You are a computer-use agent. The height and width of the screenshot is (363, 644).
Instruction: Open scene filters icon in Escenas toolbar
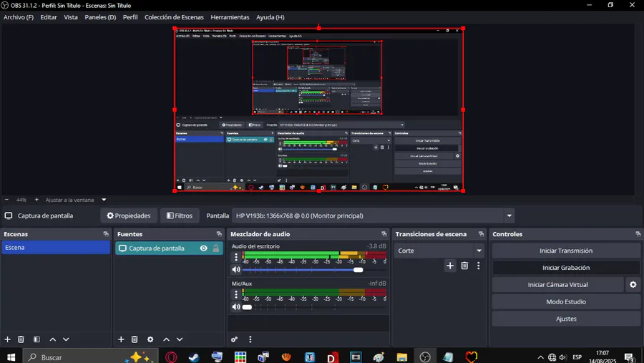[x=36, y=339]
